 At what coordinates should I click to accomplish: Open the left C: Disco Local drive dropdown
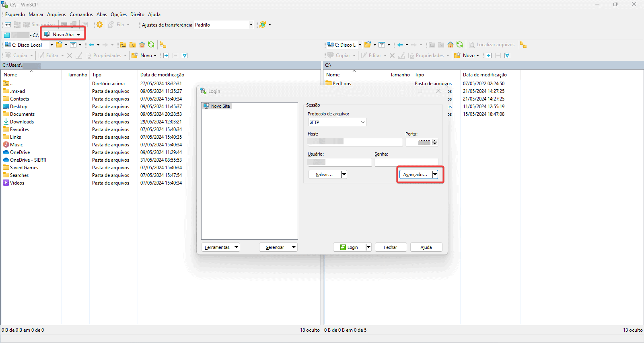pos(51,45)
